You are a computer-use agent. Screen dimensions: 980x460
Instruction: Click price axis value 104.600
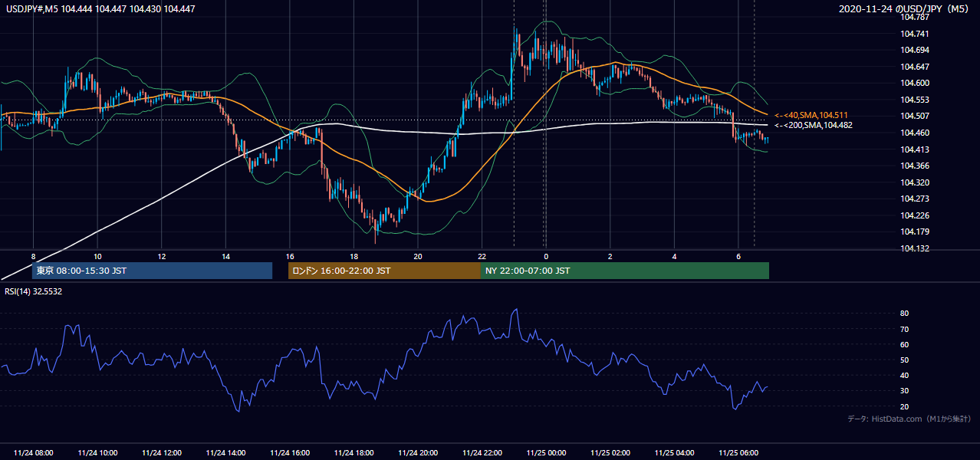915,83
